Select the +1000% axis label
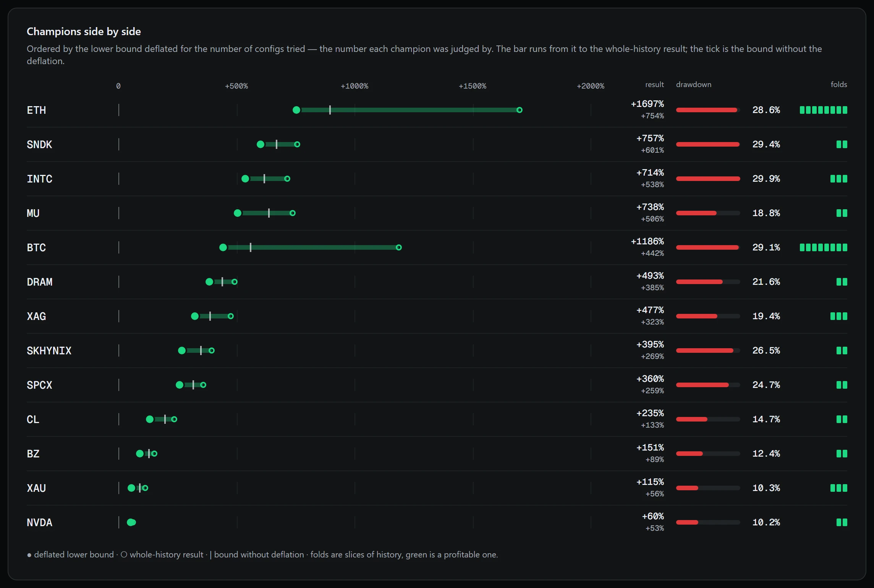The image size is (874, 588). (354, 86)
